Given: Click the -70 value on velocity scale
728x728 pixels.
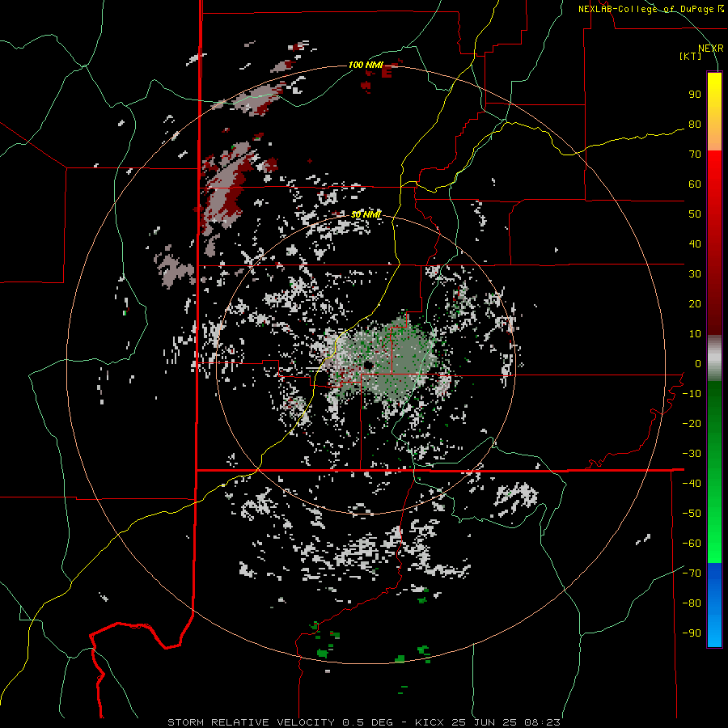Looking at the screenshot, I should coord(692,574).
